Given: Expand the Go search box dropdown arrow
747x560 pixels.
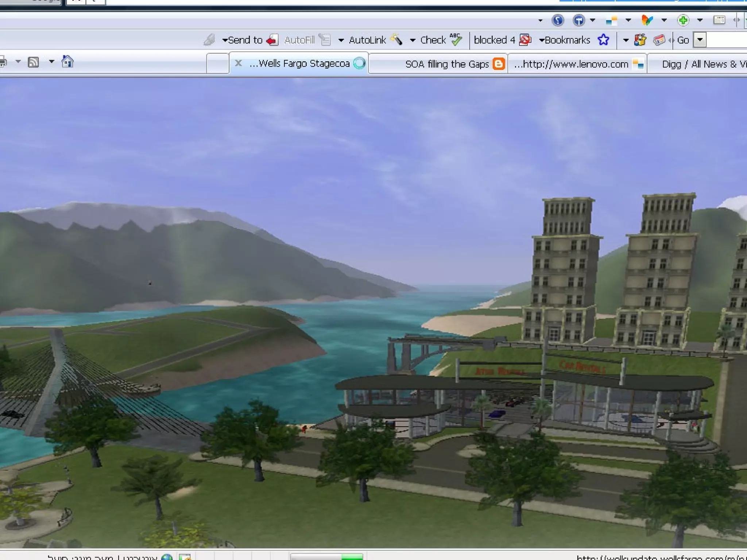Looking at the screenshot, I should point(700,40).
